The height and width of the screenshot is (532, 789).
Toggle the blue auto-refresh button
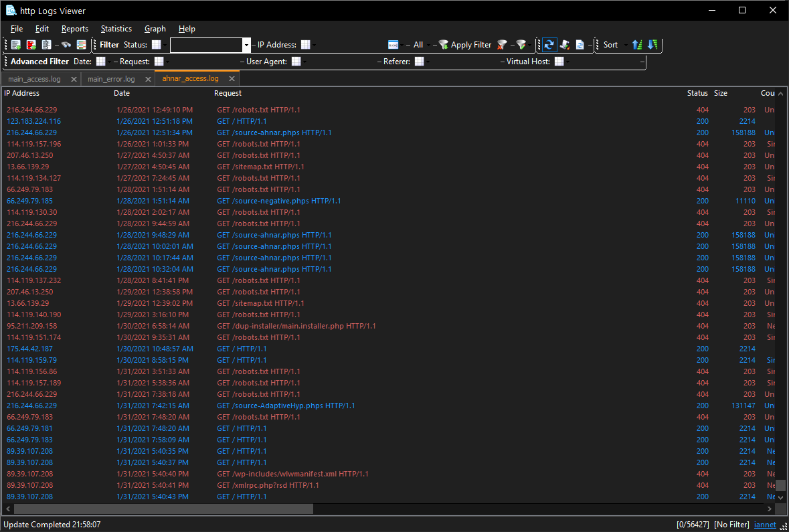tap(549, 45)
